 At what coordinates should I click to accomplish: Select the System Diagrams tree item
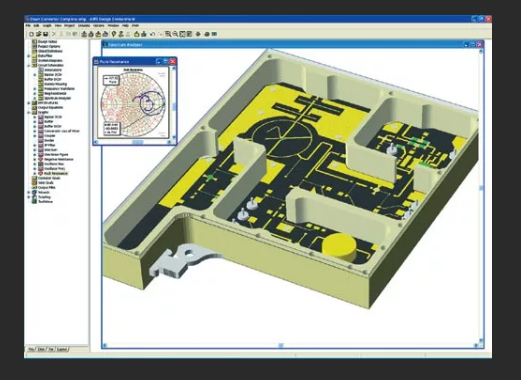50,61
